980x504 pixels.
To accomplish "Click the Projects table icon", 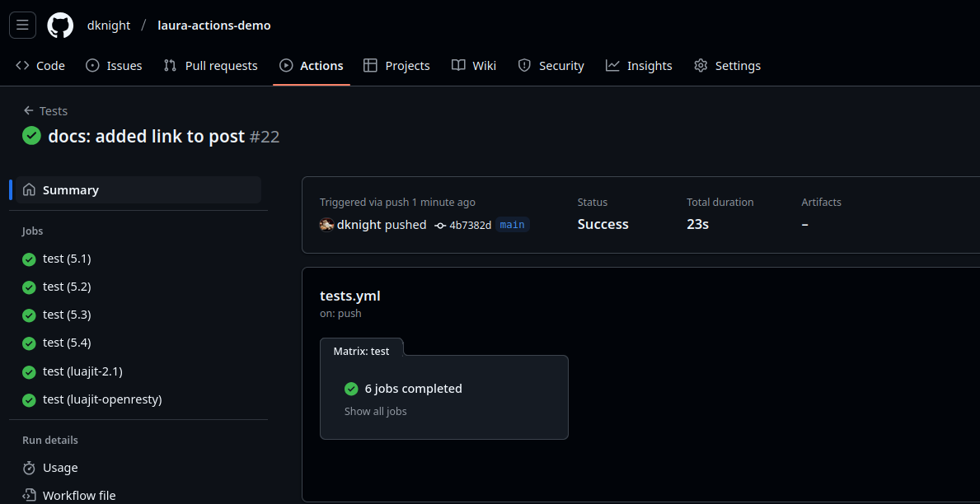I will click(x=371, y=66).
